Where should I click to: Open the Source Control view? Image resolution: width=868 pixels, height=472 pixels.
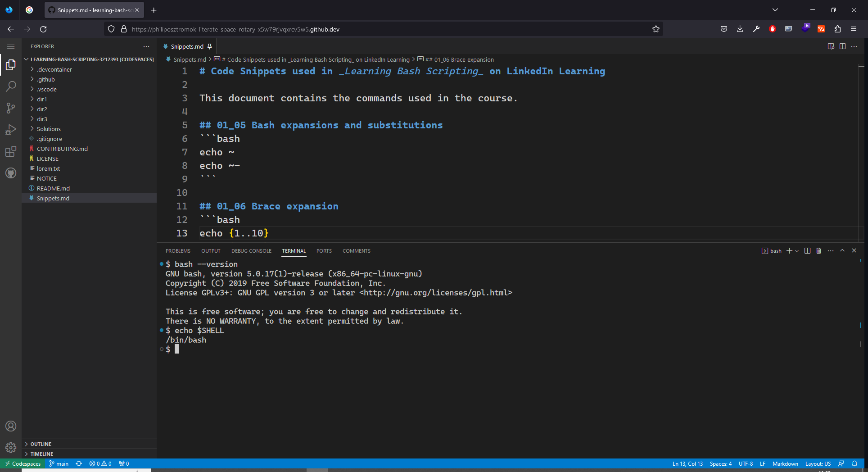click(x=11, y=108)
